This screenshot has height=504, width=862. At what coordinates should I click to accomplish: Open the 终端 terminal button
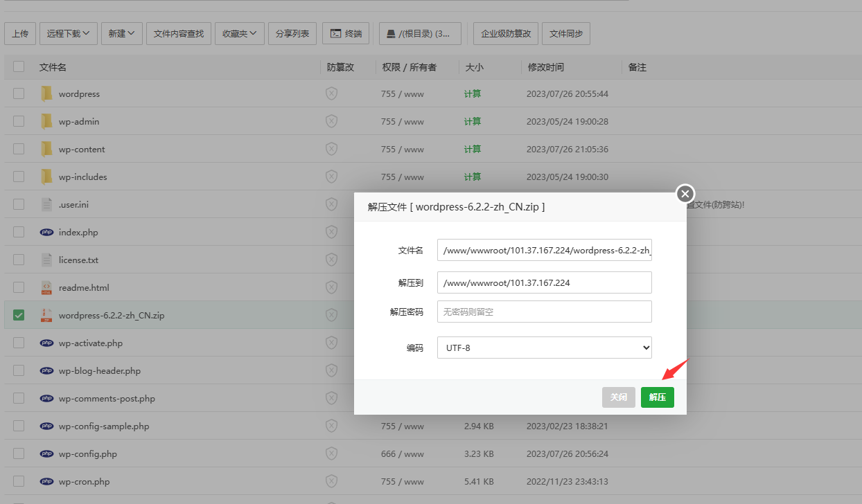click(x=346, y=33)
